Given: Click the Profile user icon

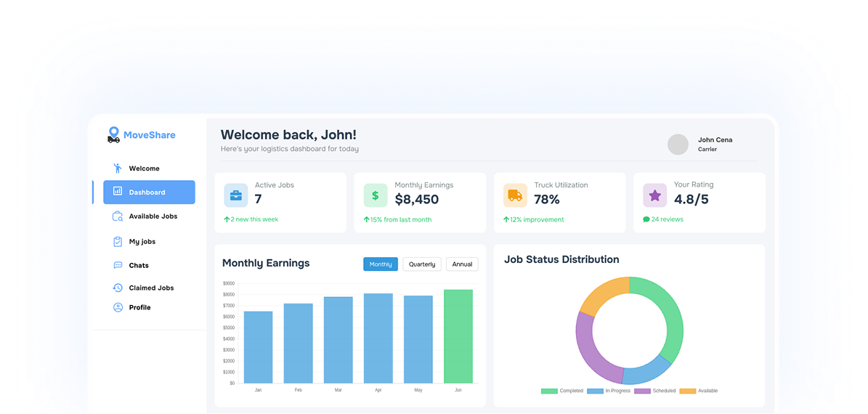Looking at the screenshot, I should point(118,307).
